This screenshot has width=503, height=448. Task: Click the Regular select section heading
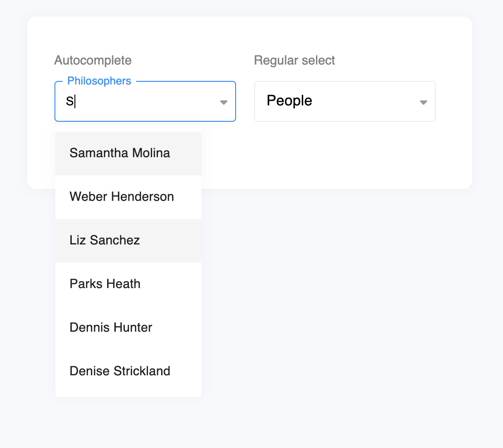tap(295, 60)
